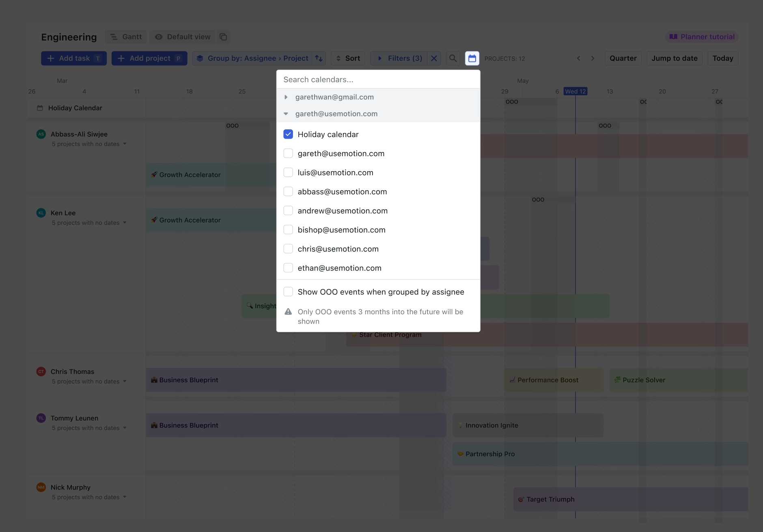The image size is (763, 532).
Task: Expand the garethwan@gmail.com calendar group
Action: [x=286, y=97]
